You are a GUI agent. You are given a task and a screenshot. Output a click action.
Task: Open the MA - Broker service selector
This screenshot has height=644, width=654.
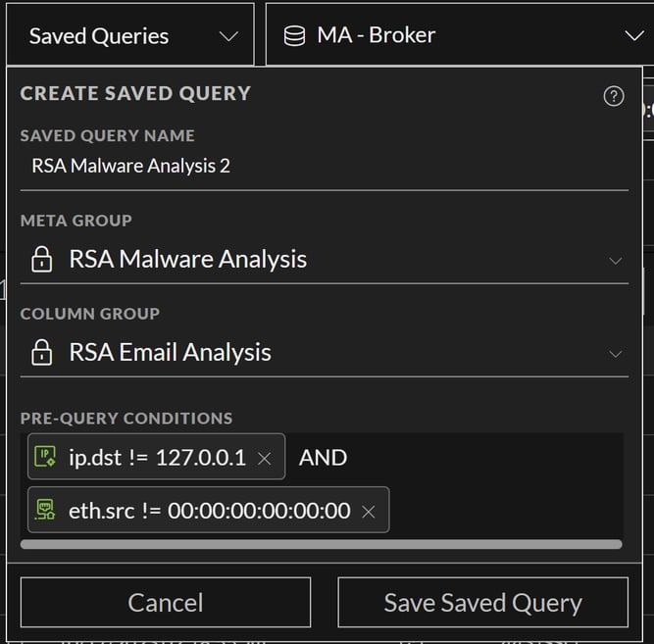(460, 35)
